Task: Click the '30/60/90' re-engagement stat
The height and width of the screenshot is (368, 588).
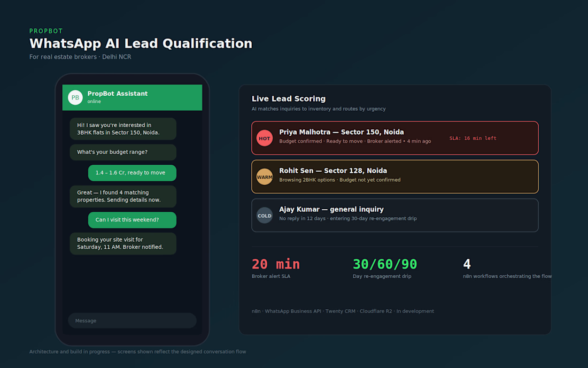Action: tap(385, 264)
